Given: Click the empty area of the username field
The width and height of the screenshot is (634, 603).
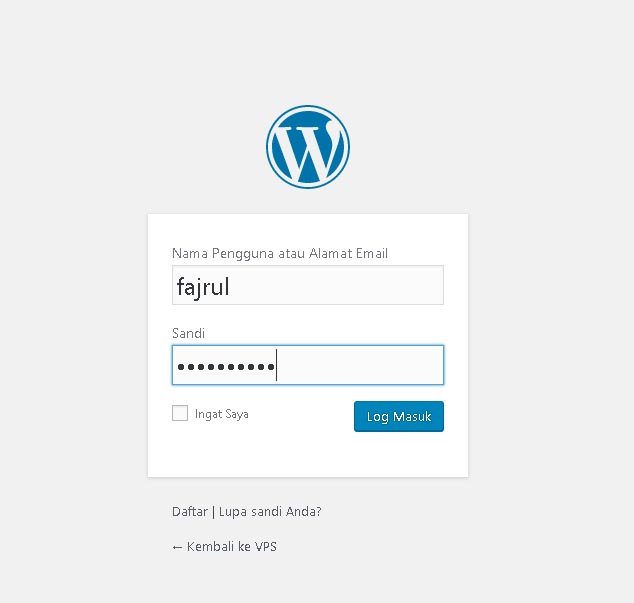Looking at the screenshot, I should pyautogui.click(x=336, y=285).
